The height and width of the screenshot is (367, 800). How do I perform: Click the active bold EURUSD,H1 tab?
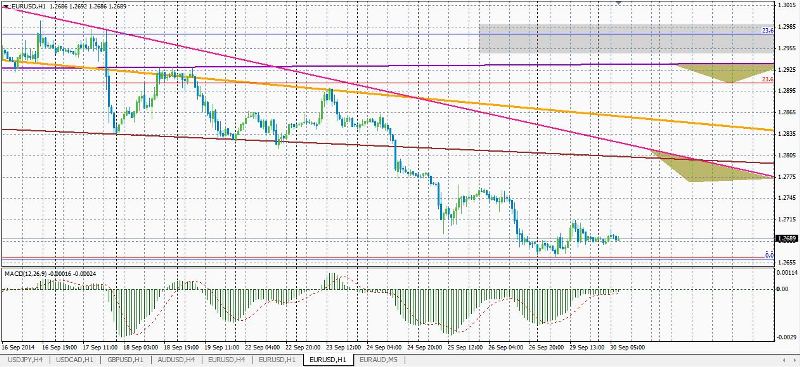[x=328, y=359]
